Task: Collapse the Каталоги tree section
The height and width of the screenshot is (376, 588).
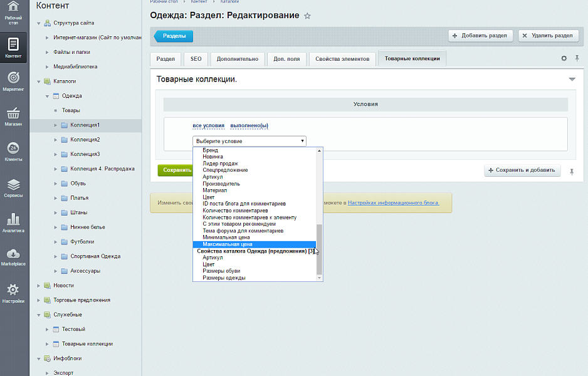Action: (38, 81)
